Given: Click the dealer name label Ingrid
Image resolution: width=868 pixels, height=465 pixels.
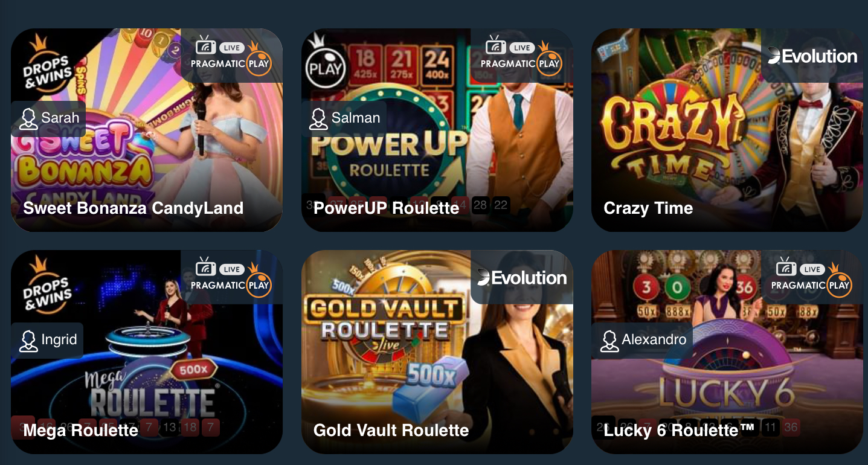Looking at the screenshot, I should coord(59,339).
